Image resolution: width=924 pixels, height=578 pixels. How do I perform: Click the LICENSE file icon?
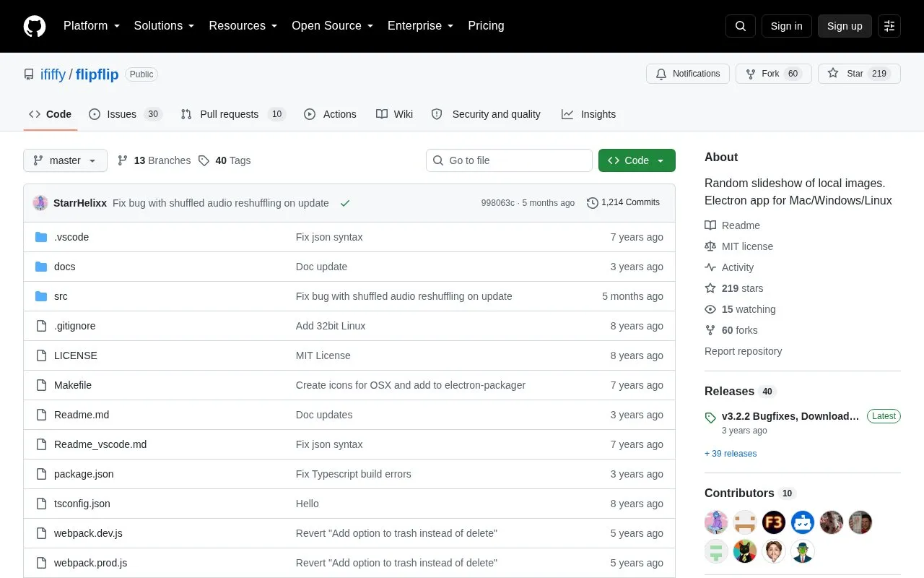click(41, 355)
